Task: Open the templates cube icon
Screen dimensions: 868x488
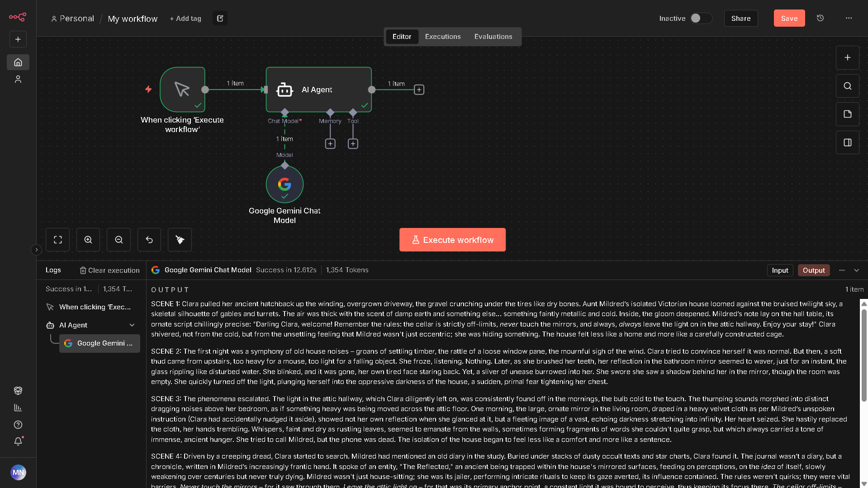Action: 18,390
